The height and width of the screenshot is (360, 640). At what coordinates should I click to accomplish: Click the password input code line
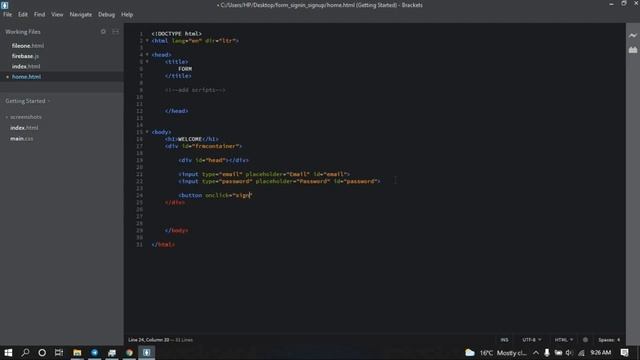pyautogui.click(x=279, y=181)
